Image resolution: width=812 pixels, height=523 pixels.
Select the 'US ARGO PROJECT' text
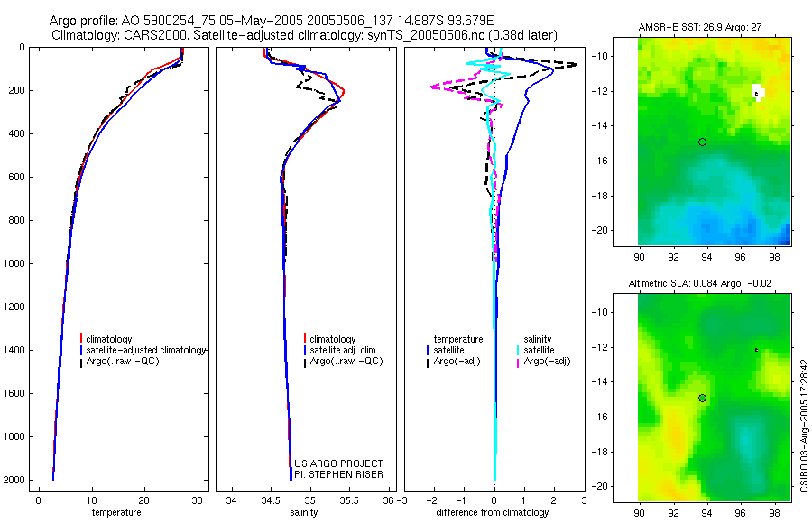(x=338, y=464)
